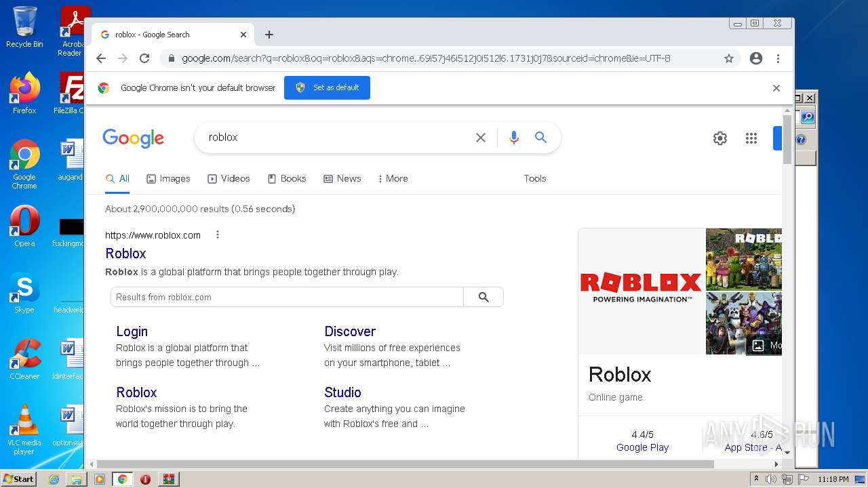
Task: Close the roblox - Google Search tab
Action: [x=243, y=35]
